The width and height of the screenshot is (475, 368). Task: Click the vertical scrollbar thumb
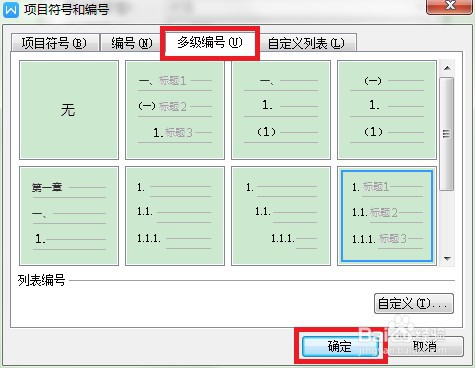click(x=447, y=134)
